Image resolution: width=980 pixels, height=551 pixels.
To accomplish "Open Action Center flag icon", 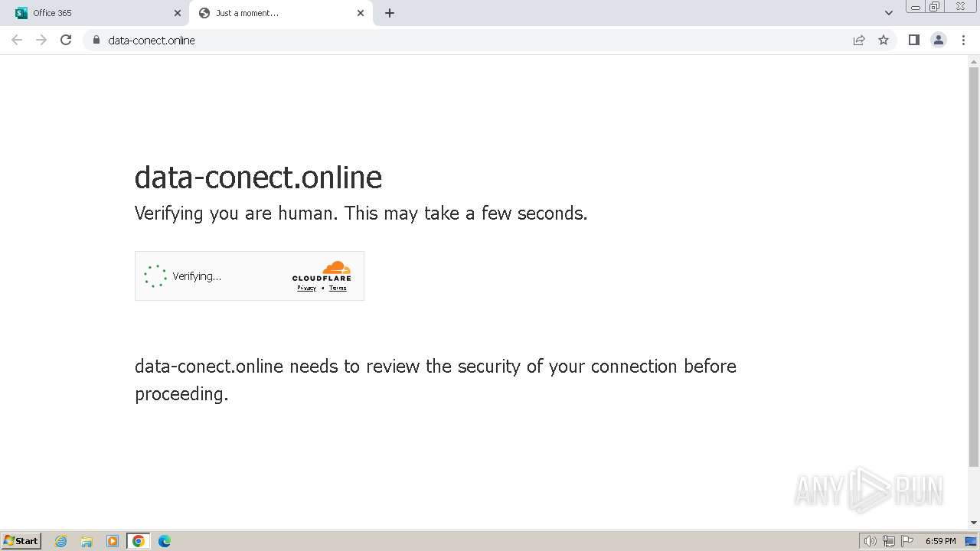I will [907, 541].
